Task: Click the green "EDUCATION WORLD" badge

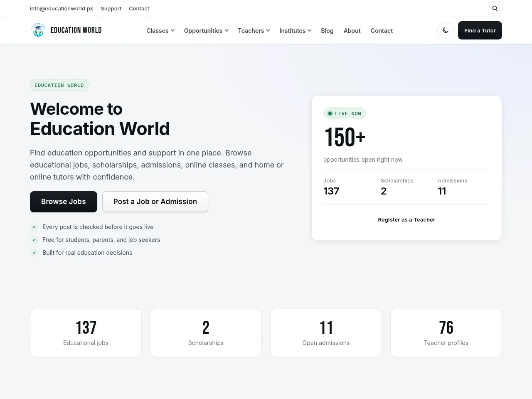Action: [59, 85]
